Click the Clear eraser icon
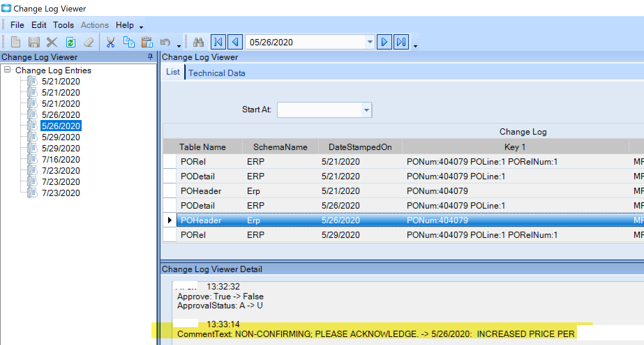The width and height of the screenshot is (644, 345). tap(89, 42)
